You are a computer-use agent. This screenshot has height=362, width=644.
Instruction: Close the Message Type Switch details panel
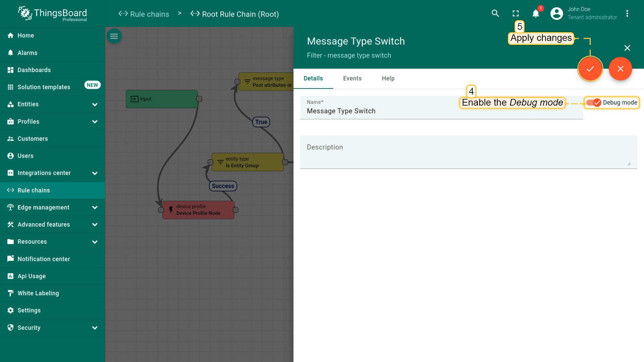tap(627, 48)
